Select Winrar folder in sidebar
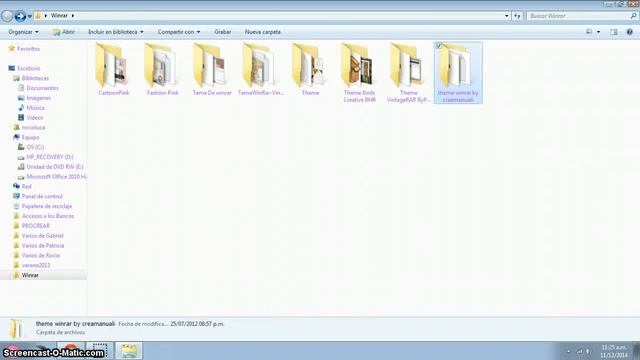This screenshot has width=640, height=360. pyautogui.click(x=30, y=275)
